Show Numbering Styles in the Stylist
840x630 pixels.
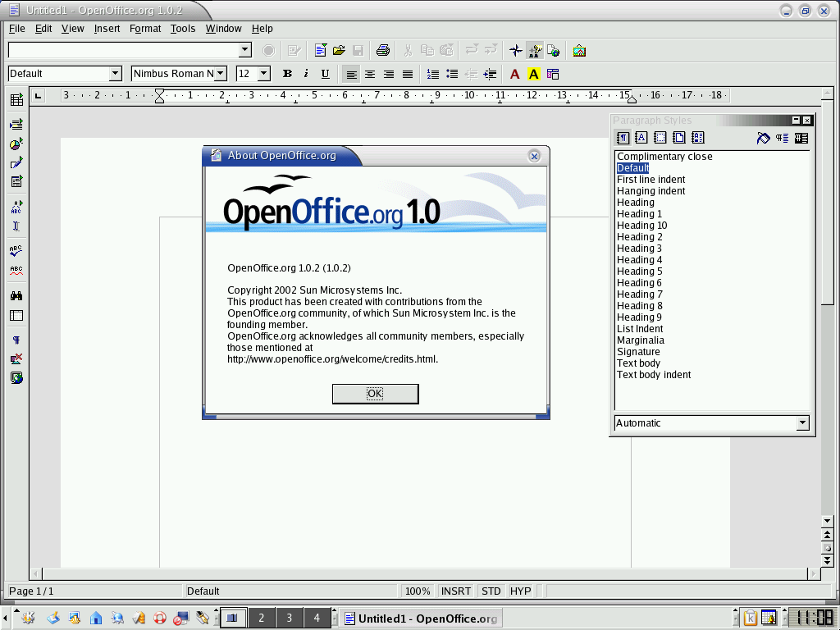point(698,138)
